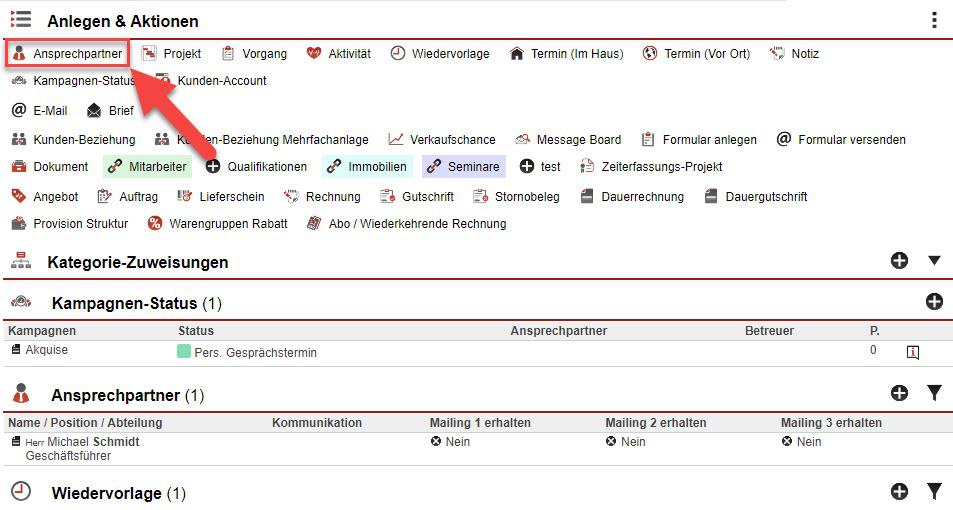Start writing a Brief
This screenshot has height=510, width=953.
[110, 111]
